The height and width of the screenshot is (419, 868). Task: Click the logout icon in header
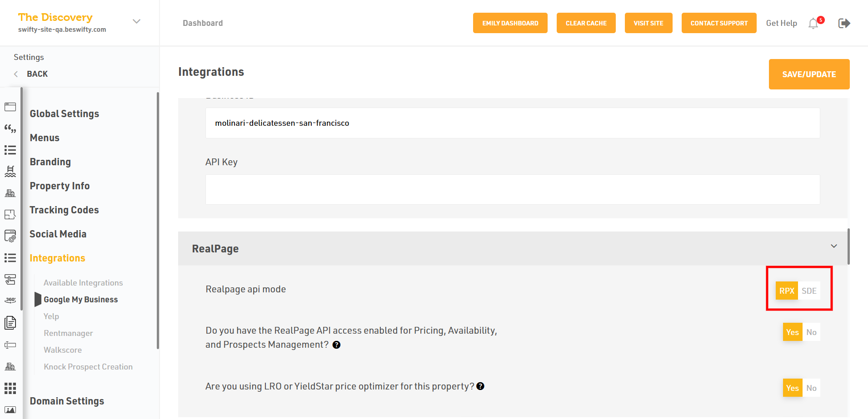pyautogui.click(x=844, y=23)
